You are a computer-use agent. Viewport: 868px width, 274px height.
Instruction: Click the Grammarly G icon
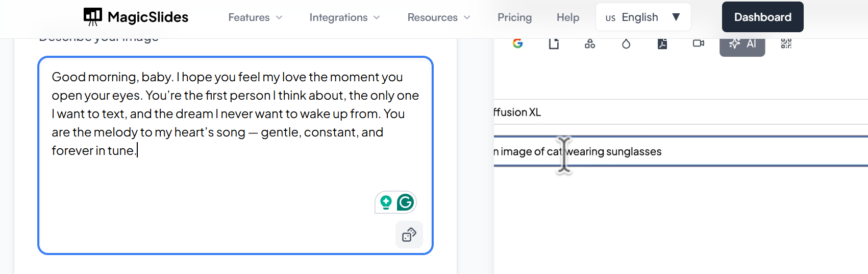[x=406, y=202]
